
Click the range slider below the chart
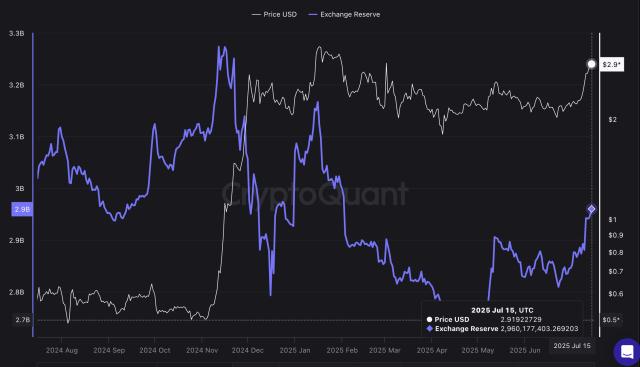pyautogui.click(x=316, y=364)
